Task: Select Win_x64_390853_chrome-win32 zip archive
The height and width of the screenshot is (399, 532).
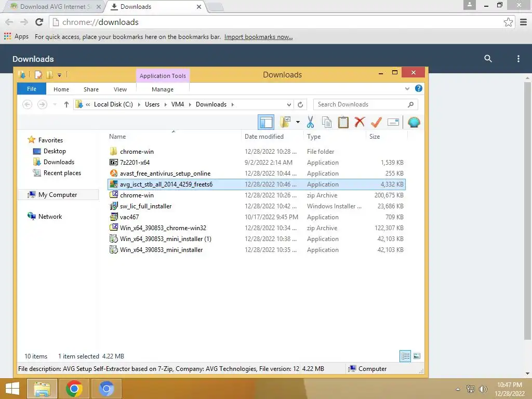Action: click(x=257, y=228)
